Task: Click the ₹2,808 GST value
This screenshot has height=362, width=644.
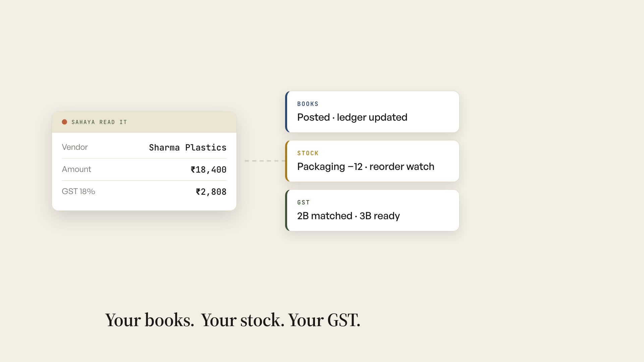Action: click(x=211, y=192)
